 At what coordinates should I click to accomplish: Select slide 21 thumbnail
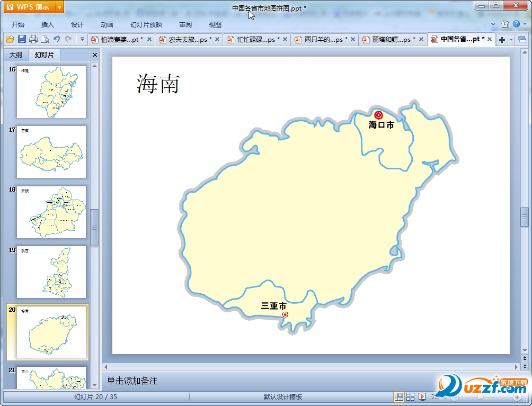[51, 377]
